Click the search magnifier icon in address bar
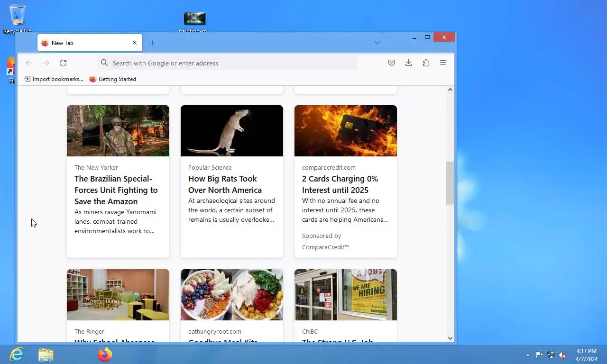This screenshot has width=607, height=364. pyautogui.click(x=104, y=63)
